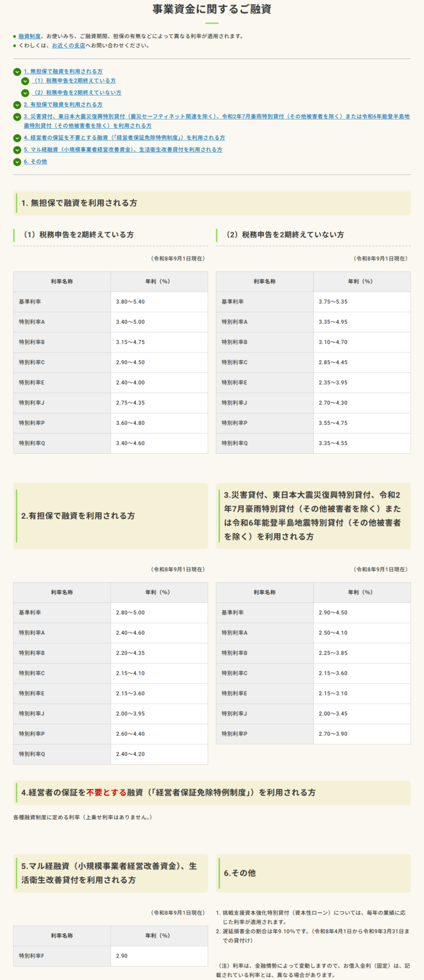Select the rate value 3.15〜4.75
The width and height of the screenshot is (424, 980).
point(130,343)
